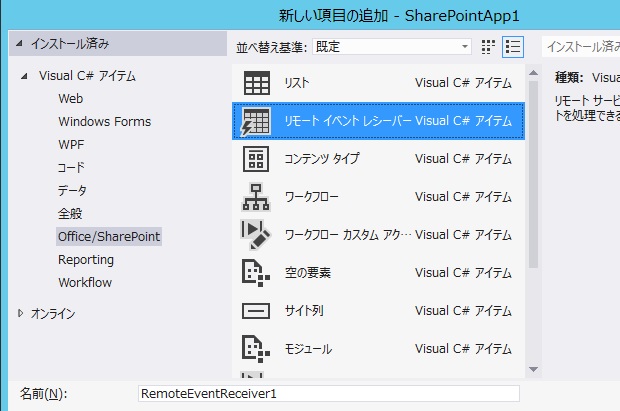Switch to medium icons list view

click(x=513, y=47)
